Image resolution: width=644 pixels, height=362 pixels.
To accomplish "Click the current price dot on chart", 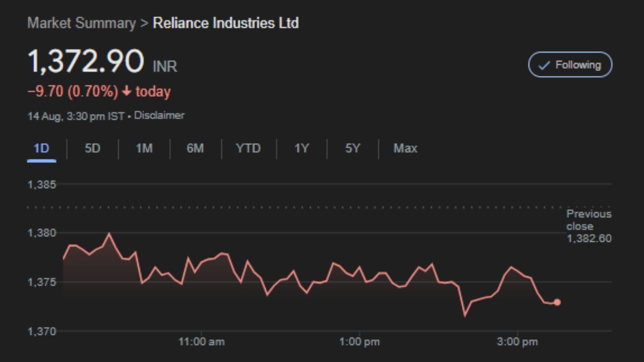I will pyautogui.click(x=557, y=302).
